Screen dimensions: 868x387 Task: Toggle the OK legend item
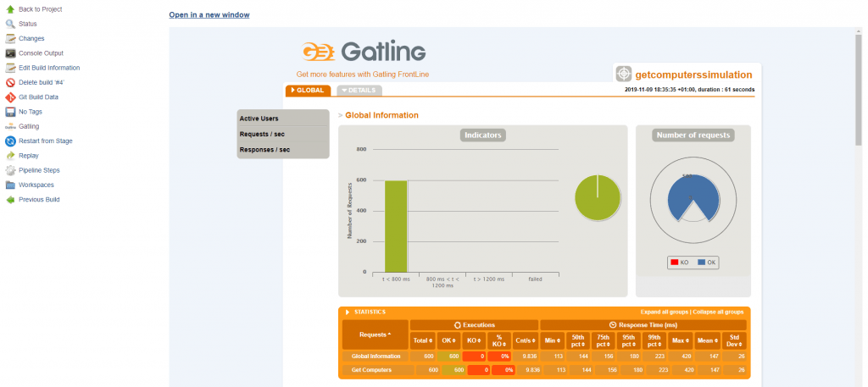[x=707, y=263]
